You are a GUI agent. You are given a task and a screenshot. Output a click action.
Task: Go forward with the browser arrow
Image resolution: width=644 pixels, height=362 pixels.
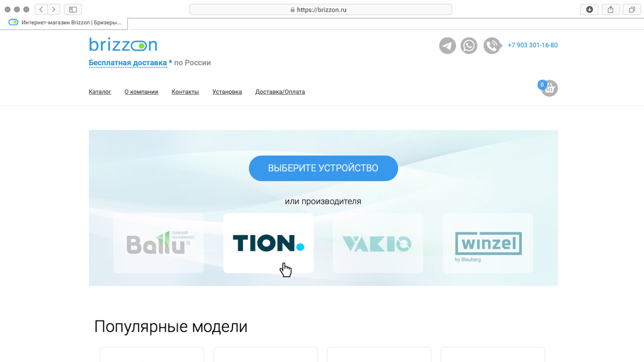[54, 10]
